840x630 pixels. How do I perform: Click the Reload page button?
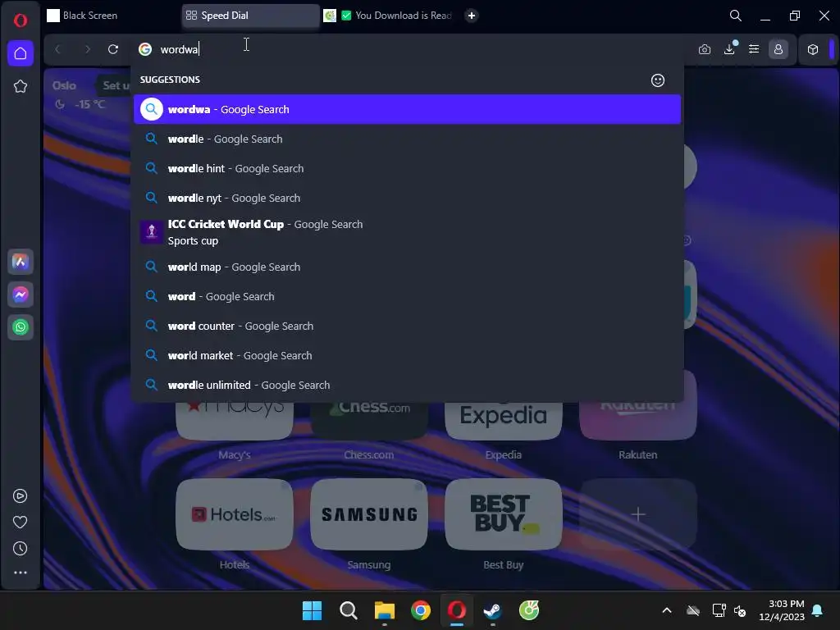[x=113, y=49]
